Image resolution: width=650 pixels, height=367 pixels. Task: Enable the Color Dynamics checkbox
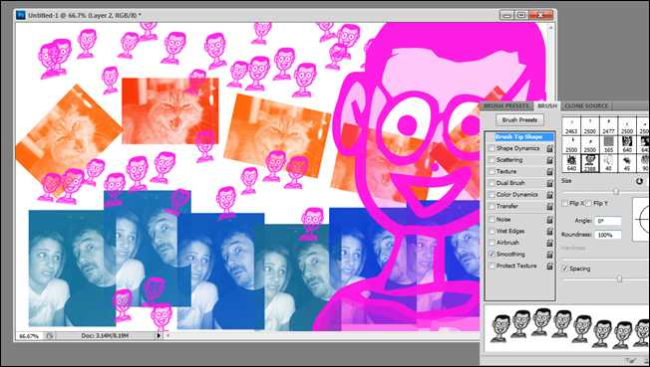click(492, 195)
